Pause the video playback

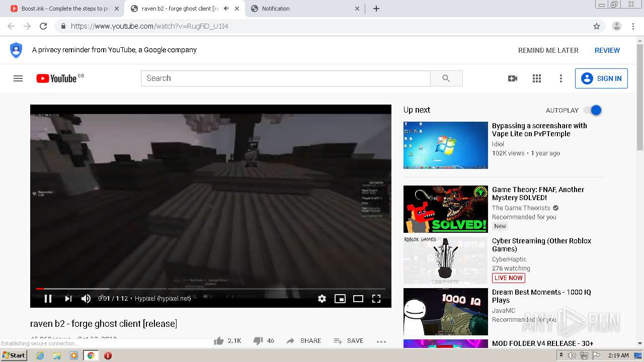48,299
